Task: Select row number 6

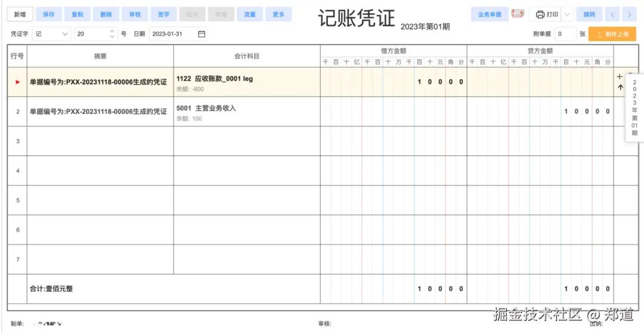Action: click(18, 230)
